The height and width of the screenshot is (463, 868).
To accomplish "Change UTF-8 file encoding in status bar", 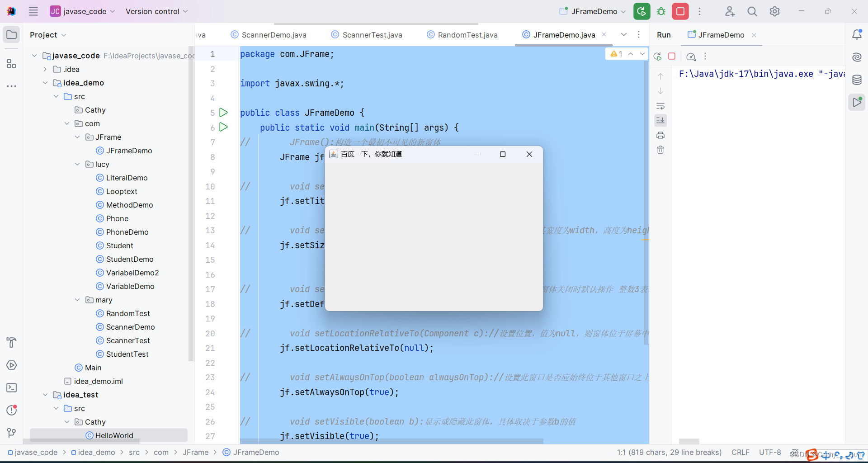I will click(x=770, y=452).
